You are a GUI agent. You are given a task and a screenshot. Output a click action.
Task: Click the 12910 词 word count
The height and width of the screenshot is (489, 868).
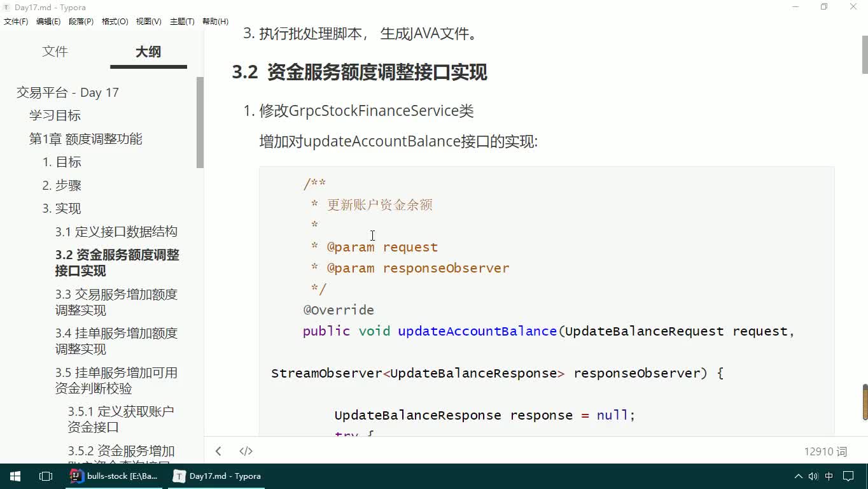(x=825, y=451)
